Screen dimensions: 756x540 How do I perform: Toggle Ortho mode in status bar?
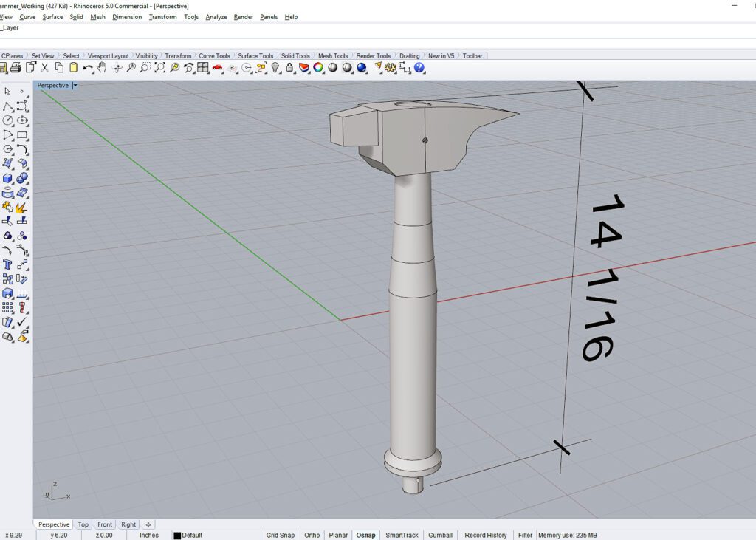pyautogui.click(x=312, y=535)
